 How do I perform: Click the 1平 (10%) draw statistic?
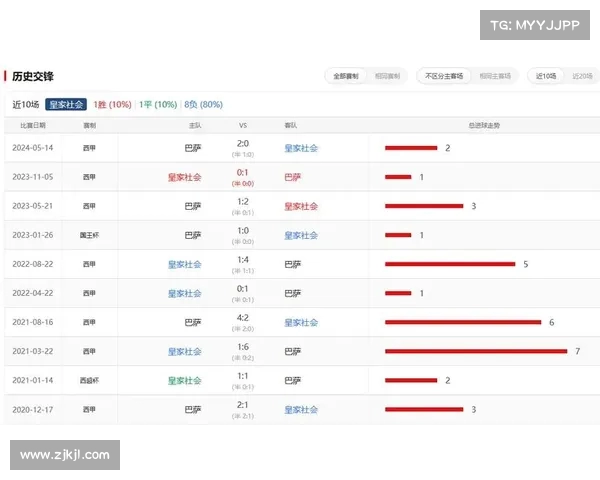click(158, 104)
